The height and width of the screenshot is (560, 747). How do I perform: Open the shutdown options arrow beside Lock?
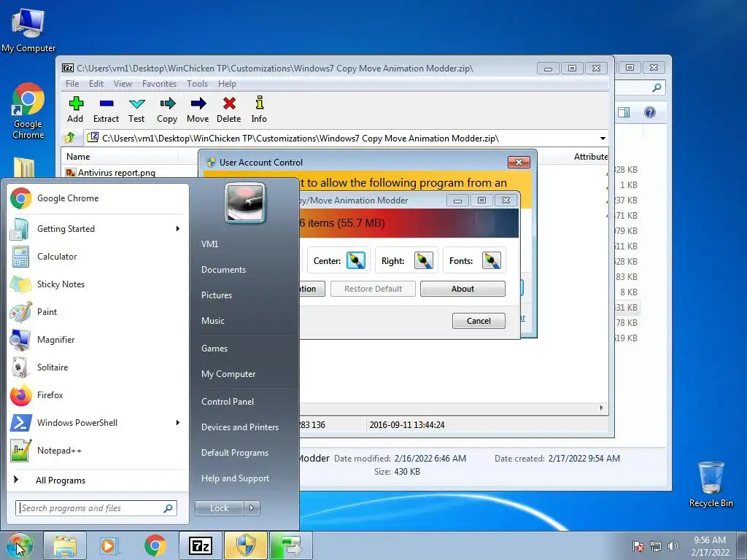pos(252,508)
